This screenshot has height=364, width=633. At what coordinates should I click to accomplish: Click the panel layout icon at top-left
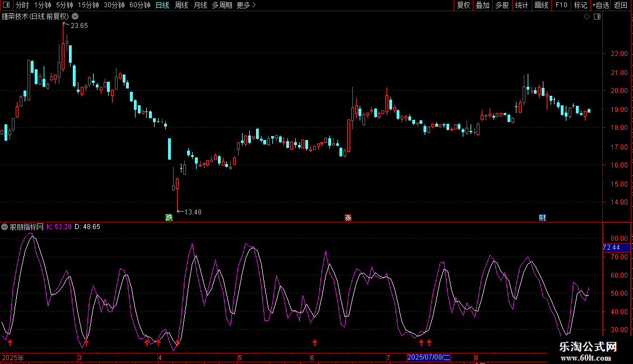[x=6, y=5]
